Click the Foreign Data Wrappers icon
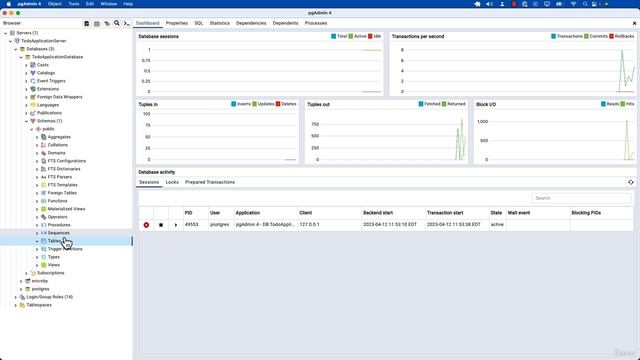The width and height of the screenshot is (640, 360). tap(33, 97)
